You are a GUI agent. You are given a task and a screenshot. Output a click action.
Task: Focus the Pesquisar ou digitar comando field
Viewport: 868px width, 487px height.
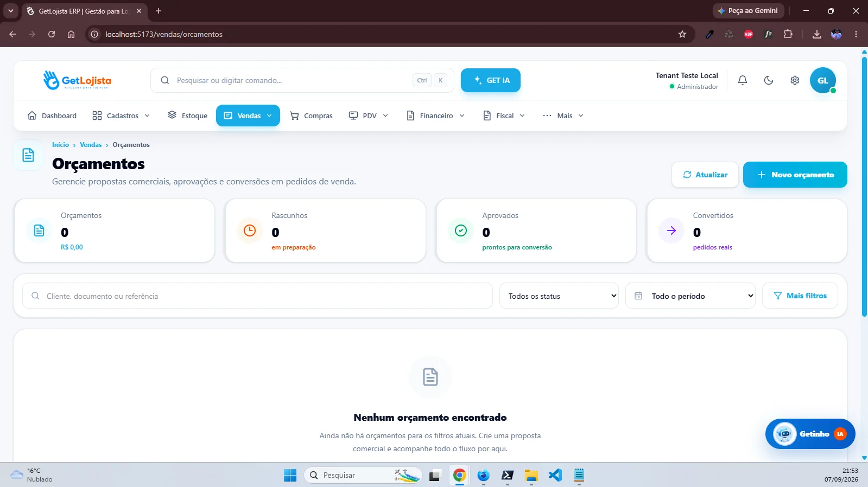pos(302,80)
